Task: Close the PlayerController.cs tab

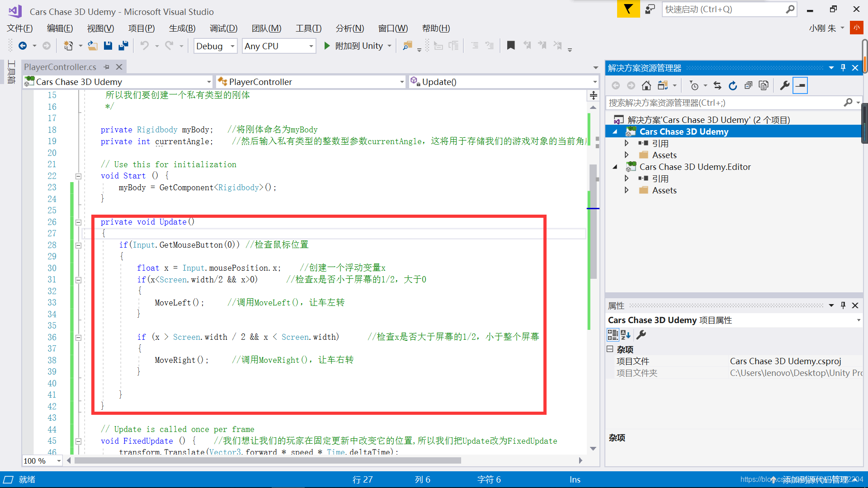Action: tap(119, 67)
